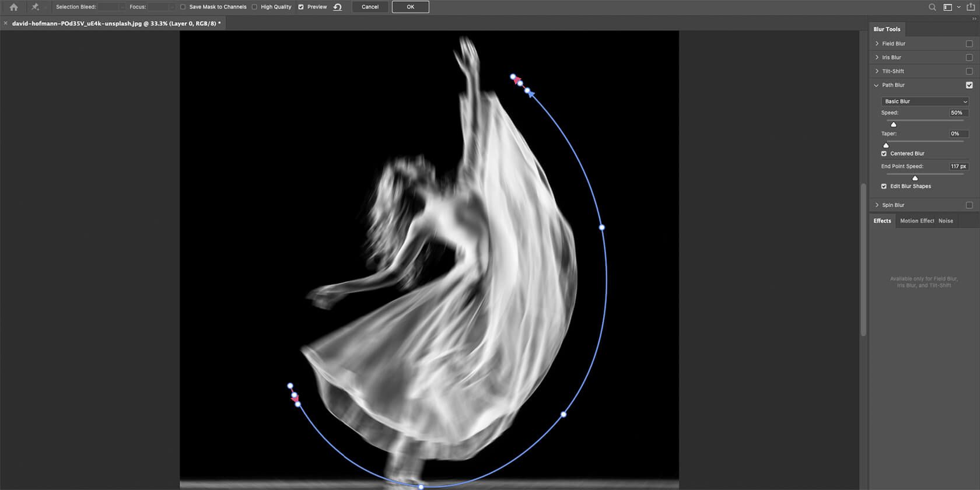The height and width of the screenshot is (490, 980).
Task: Switch to the Noise tab
Action: [946, 220]
